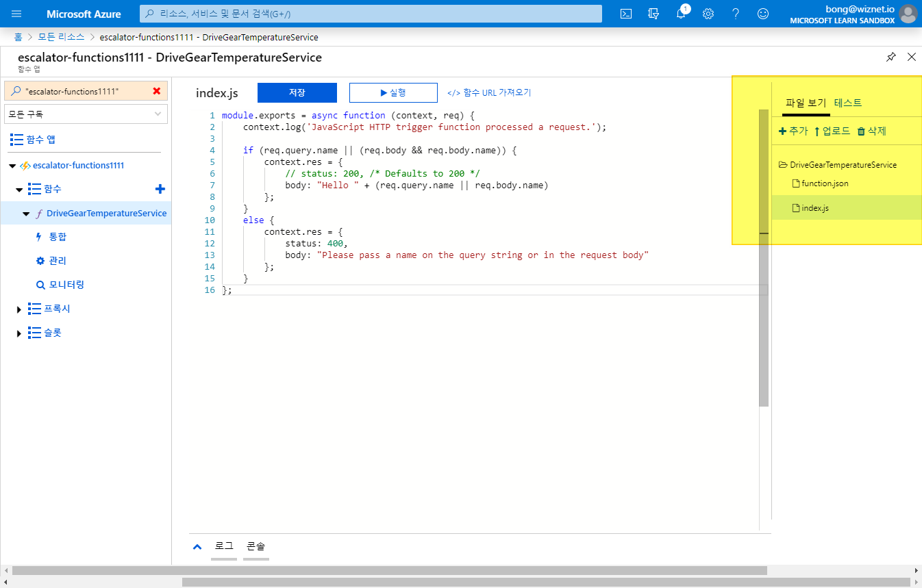This screenshot has height=588, width=922.
Task: Open the 콘솔 tab
Action: 256,547
